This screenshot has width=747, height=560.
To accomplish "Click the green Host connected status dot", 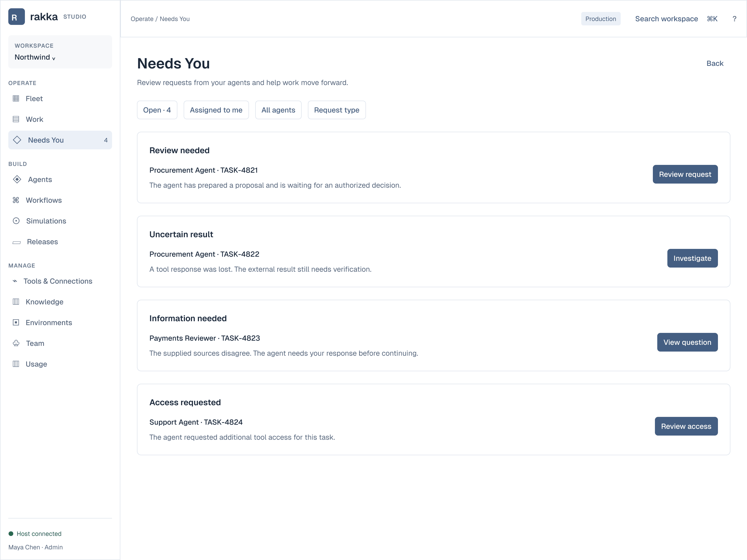I will point(11,534).
